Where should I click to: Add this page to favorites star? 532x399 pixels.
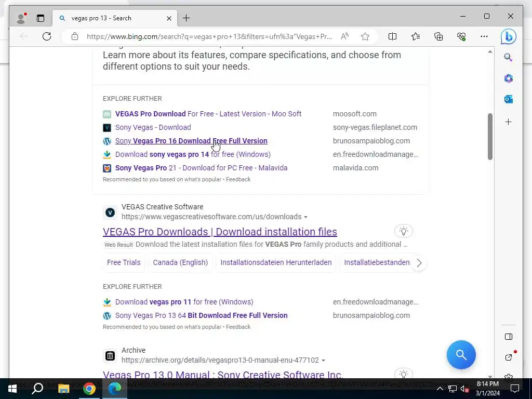tap(365, 36)
